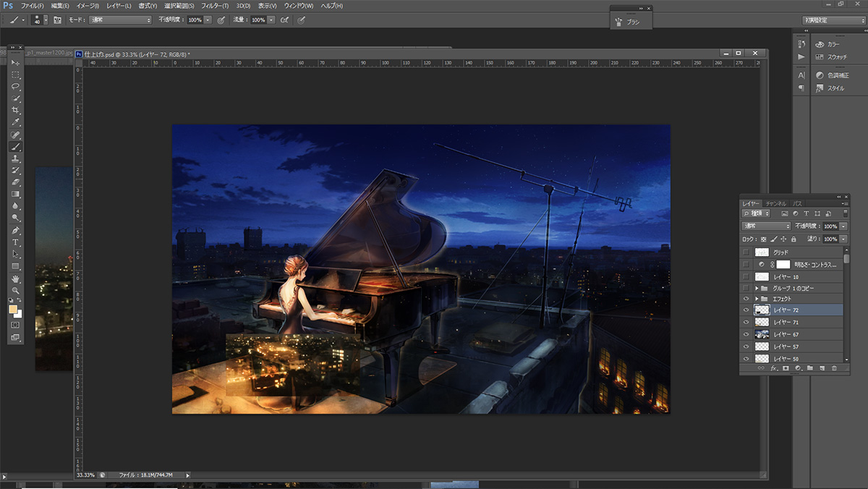Click the foreground color swatch
The image size is (868, 489).
pos(13,310)
